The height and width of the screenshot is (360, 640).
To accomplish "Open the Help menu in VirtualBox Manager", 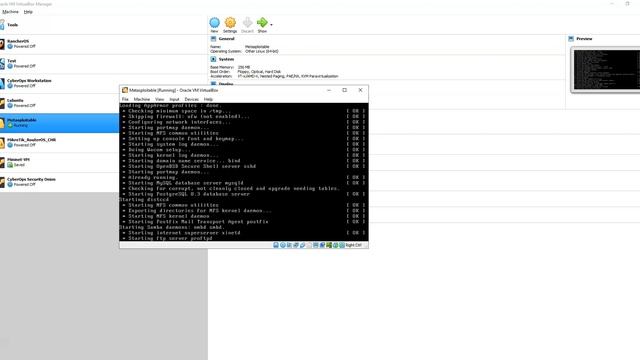I will click(x=28, y=12).
